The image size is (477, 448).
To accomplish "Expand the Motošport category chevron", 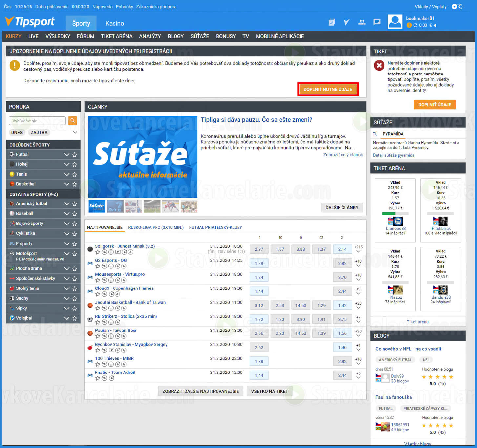I will [x=67, y=254].
